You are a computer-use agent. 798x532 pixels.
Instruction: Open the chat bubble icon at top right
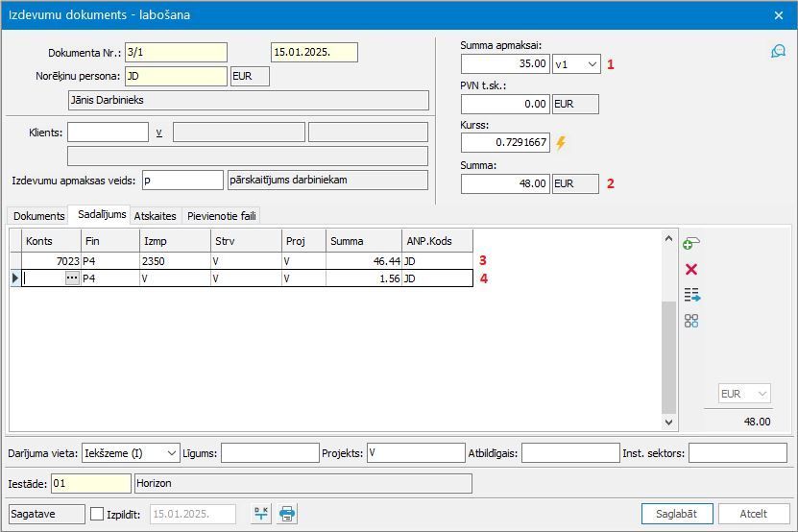point(778,51)
